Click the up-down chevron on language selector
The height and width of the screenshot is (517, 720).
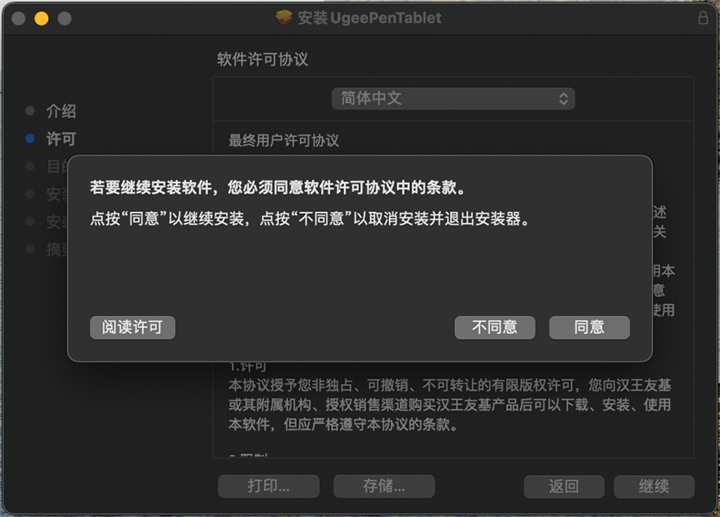point(563,99)
